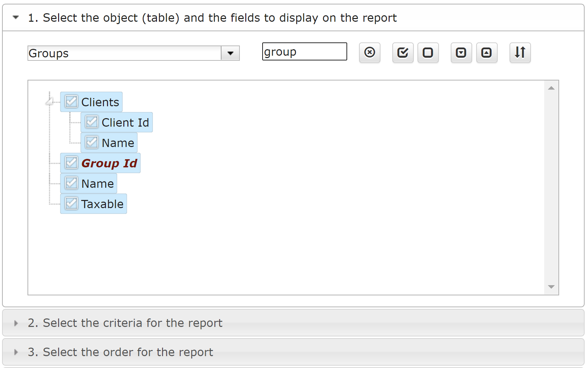Click the collapse all tree nodes icon
Viewport: 588px width, 368px height.
[x=486, y=53]
